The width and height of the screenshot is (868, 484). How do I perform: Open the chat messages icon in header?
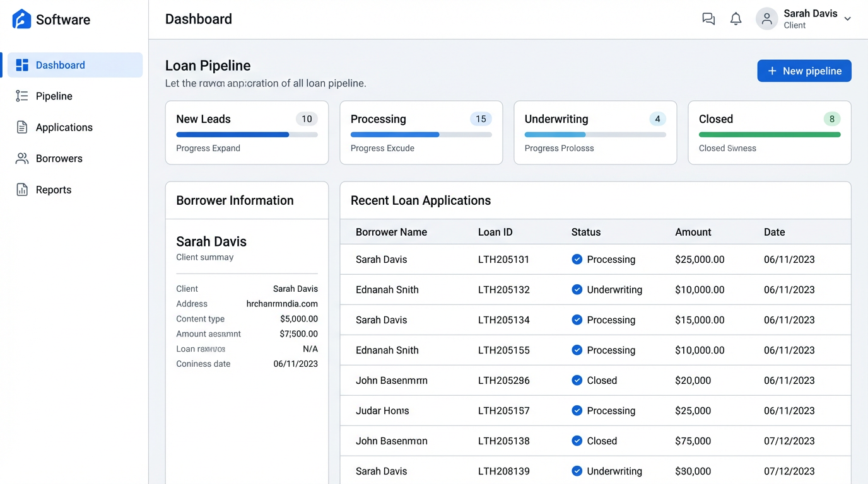(x=708, y=18)
